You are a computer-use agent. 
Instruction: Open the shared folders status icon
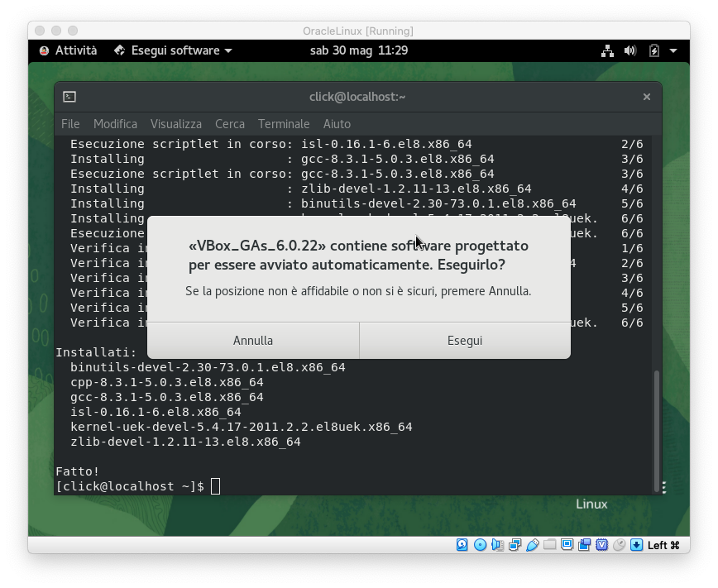(x=549, y=544)
